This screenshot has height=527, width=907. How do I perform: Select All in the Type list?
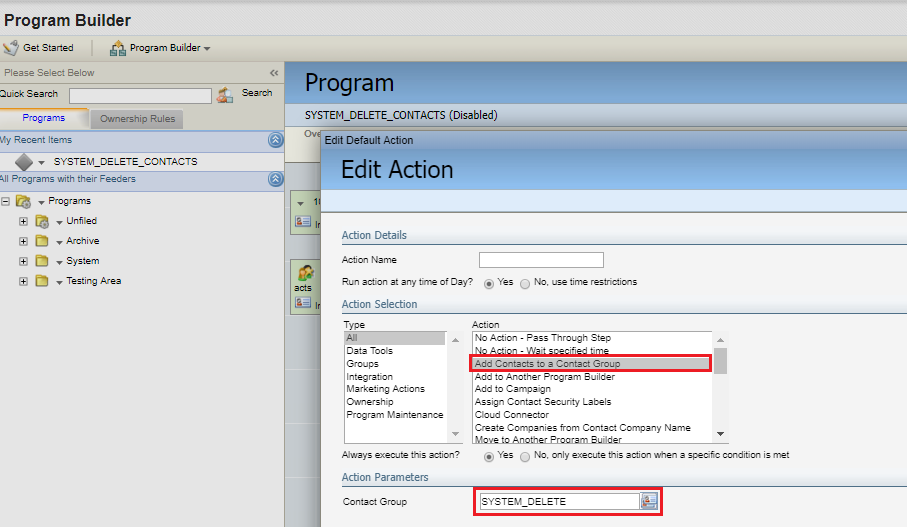394,338
